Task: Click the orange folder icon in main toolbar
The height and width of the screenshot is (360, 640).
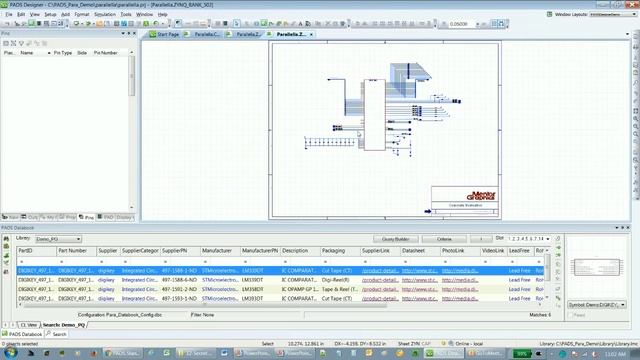Action: [x=100, y=24]
